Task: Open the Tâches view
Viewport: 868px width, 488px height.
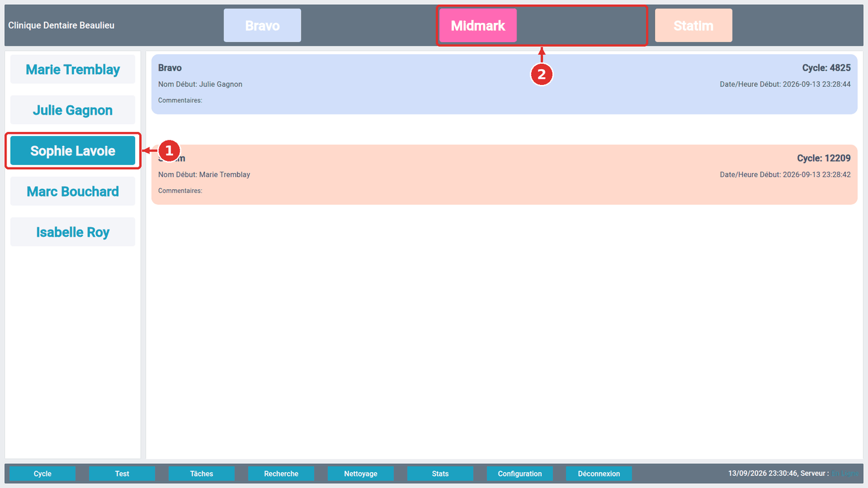Action: [202, 474]
